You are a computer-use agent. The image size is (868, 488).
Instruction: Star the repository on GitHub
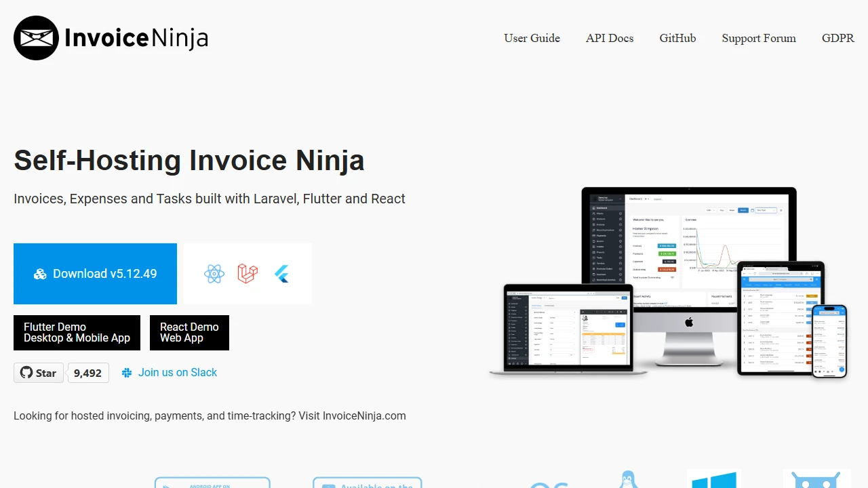38,373
